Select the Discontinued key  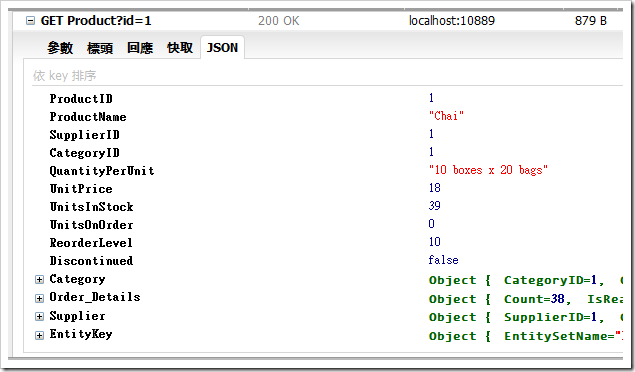pos(91,261)
